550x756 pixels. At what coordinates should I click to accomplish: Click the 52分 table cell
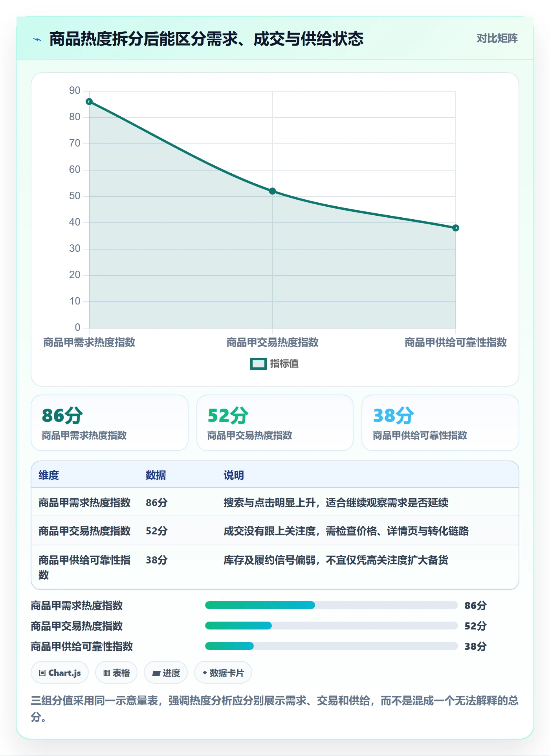pos(157,531)
